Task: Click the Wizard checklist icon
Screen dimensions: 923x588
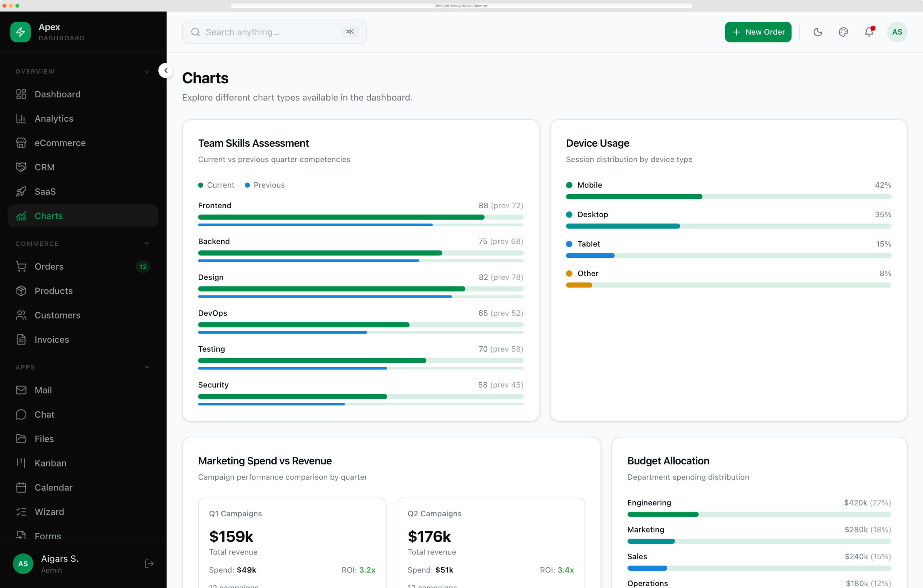Action: tap(21, 512)
